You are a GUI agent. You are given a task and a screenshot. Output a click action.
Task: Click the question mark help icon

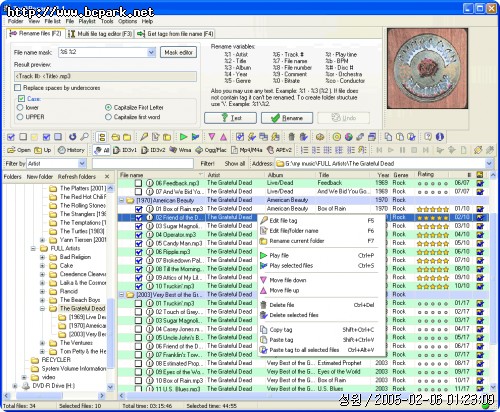click(428, 137)
